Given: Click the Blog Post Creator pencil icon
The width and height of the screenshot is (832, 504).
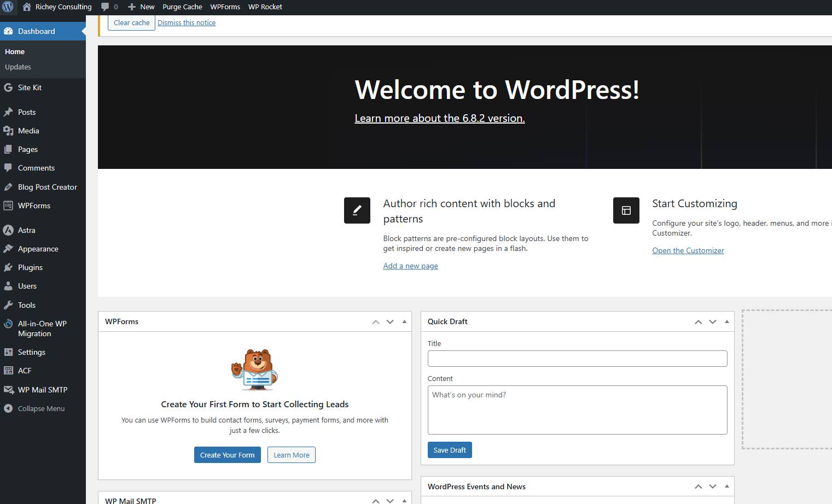Looking at the screenshot, I should tap(8, 187).
